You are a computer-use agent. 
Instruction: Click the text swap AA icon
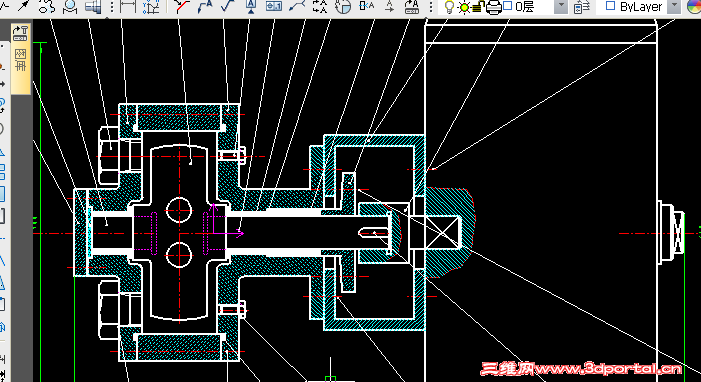pyautogui.click(x=320, y=6)
